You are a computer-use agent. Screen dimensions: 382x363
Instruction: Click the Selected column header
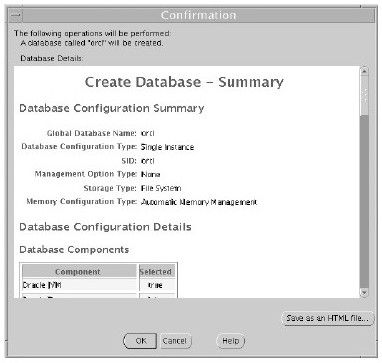tap(156, 271)
